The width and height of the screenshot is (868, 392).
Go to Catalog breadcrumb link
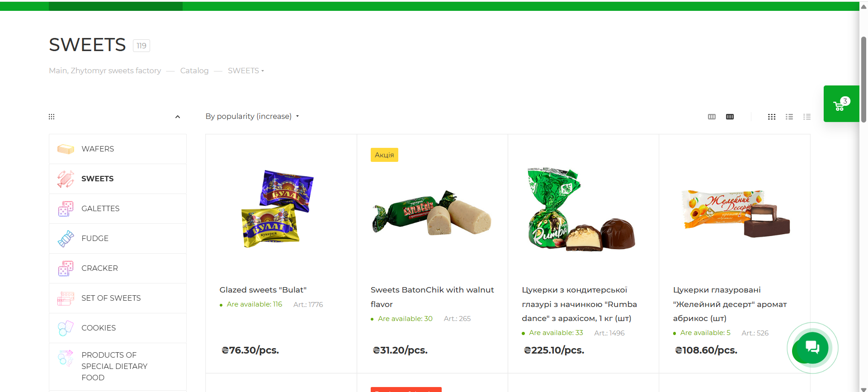coord(194,71)
